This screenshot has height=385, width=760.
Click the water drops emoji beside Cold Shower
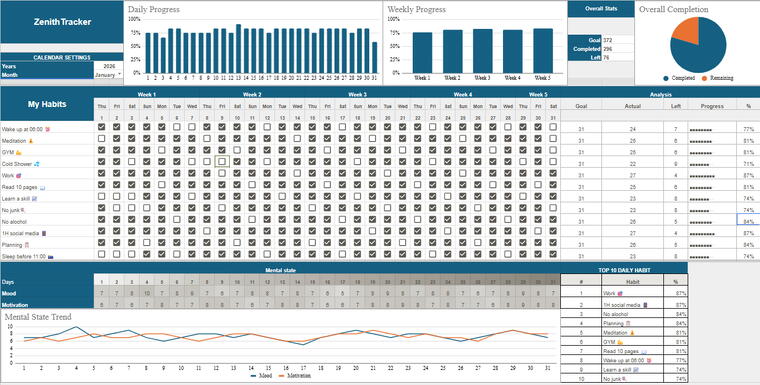37,164
